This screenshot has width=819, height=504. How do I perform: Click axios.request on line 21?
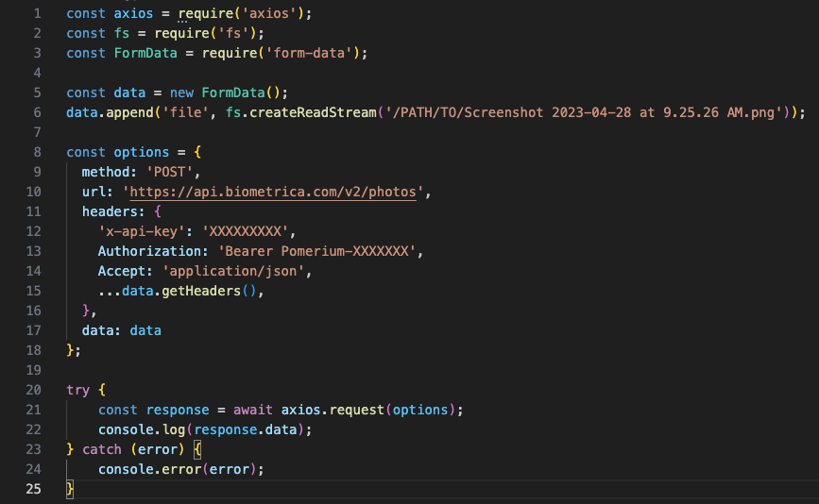tap(333, 410)
